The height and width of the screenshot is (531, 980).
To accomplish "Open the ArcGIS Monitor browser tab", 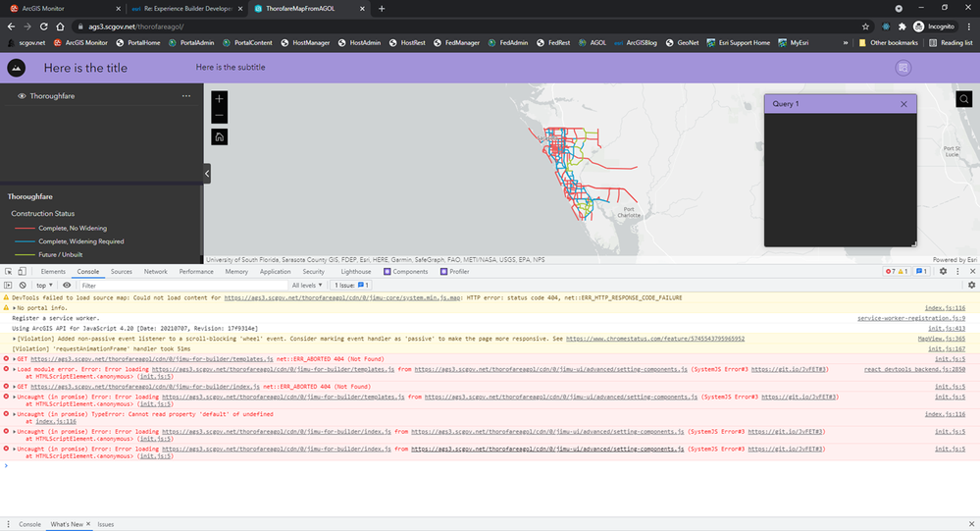I will tap(63, 9).
